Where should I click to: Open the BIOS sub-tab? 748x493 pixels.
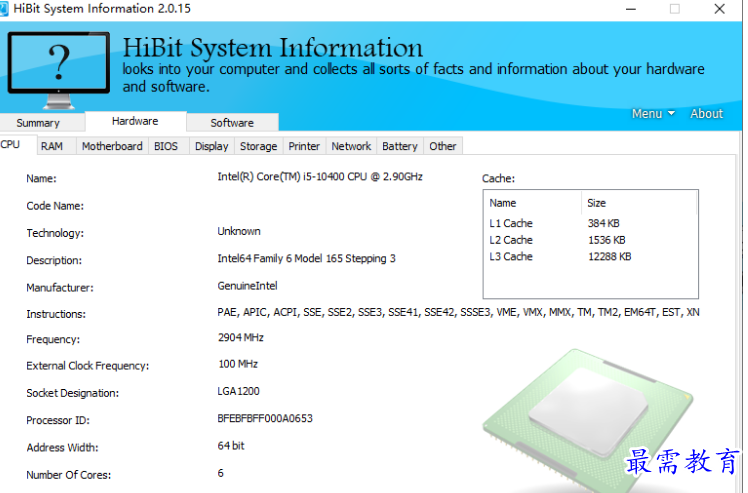tap(166, 146)
